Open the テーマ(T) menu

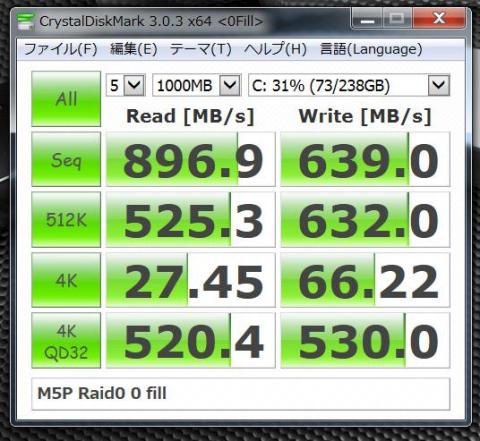(200, 49)
